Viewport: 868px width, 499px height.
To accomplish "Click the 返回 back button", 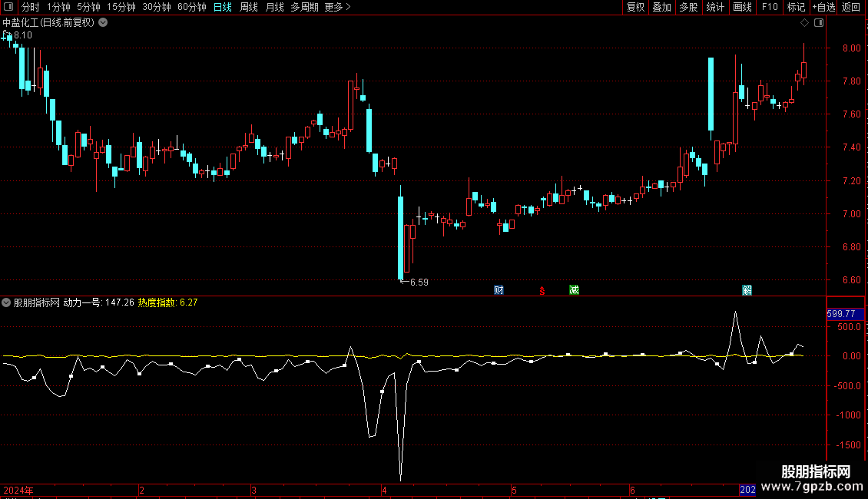I will coord(851,7).
